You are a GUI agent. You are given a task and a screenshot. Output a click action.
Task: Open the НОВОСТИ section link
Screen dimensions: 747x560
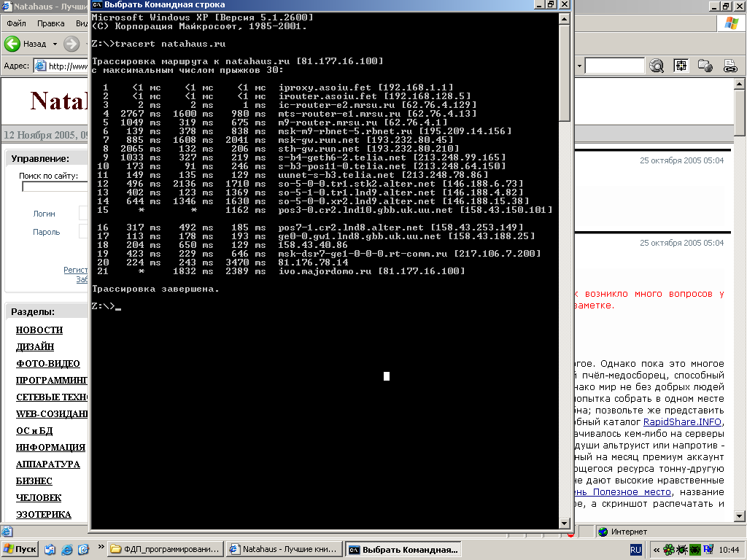39,330
